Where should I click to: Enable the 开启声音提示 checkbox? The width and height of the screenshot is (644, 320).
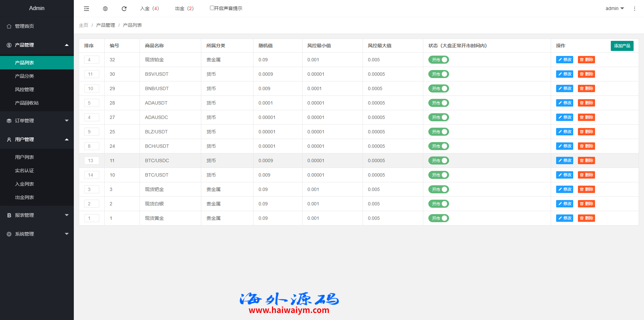(212, 8)
